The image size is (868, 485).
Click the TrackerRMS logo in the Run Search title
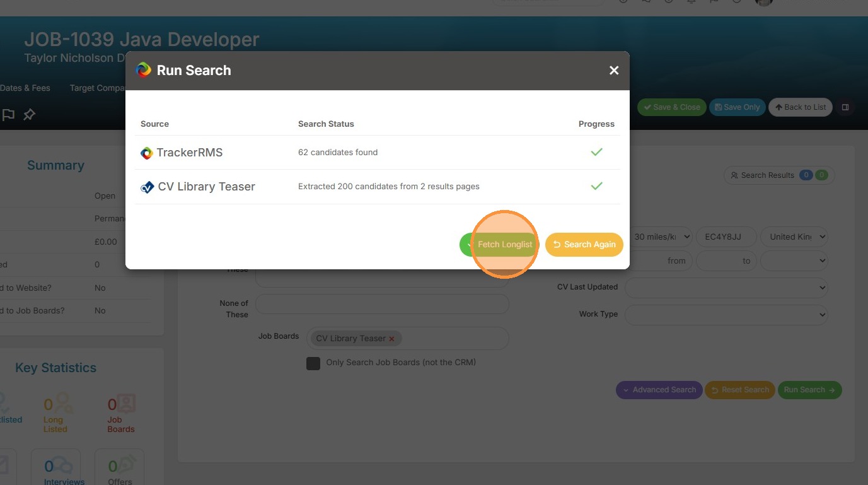144,70
